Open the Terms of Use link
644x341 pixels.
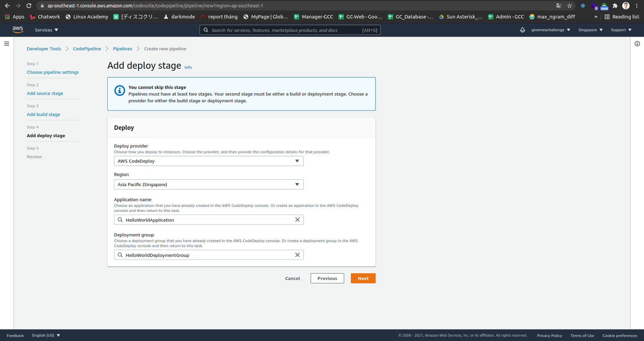(582, 336)
